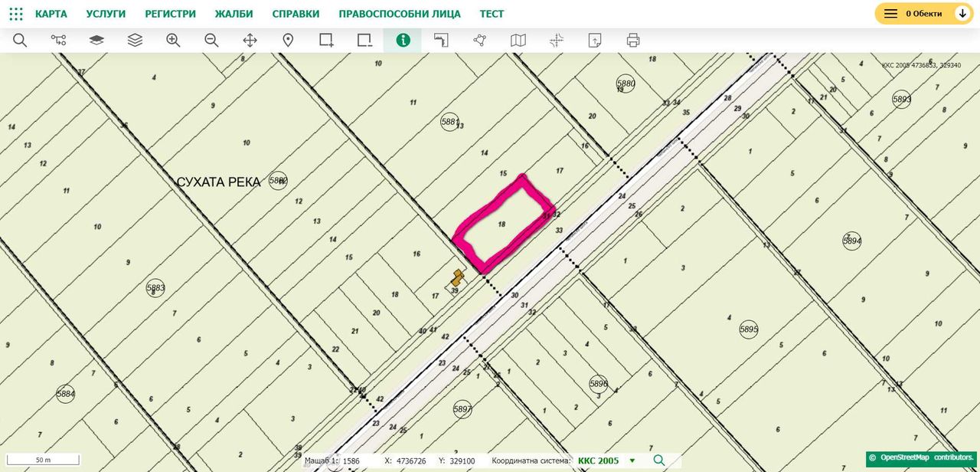Screen dimensions: 980x472
Task: Click the block label 5893
Action: click(902, 99)
